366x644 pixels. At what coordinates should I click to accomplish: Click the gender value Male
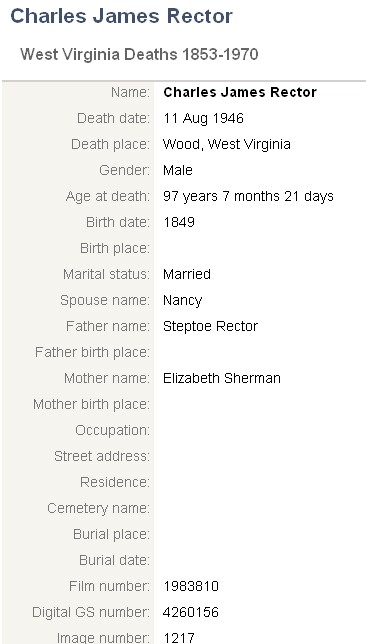coord(178,170)
